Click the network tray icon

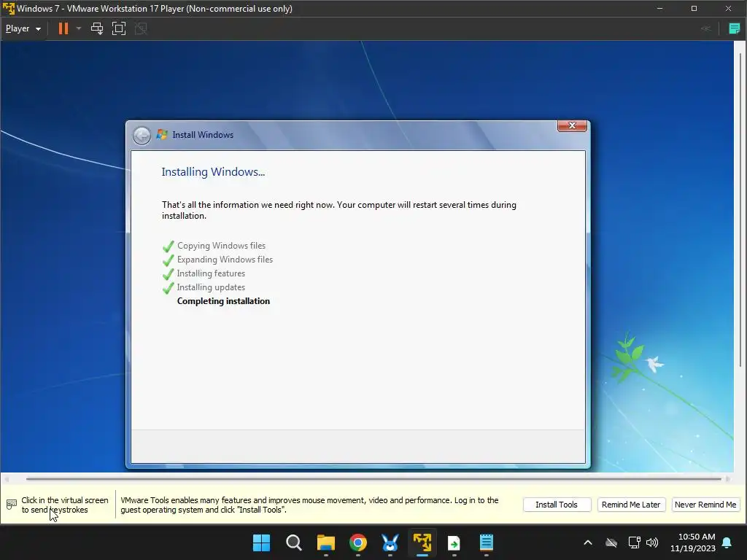pyautogui.click(x=634, y=542)
